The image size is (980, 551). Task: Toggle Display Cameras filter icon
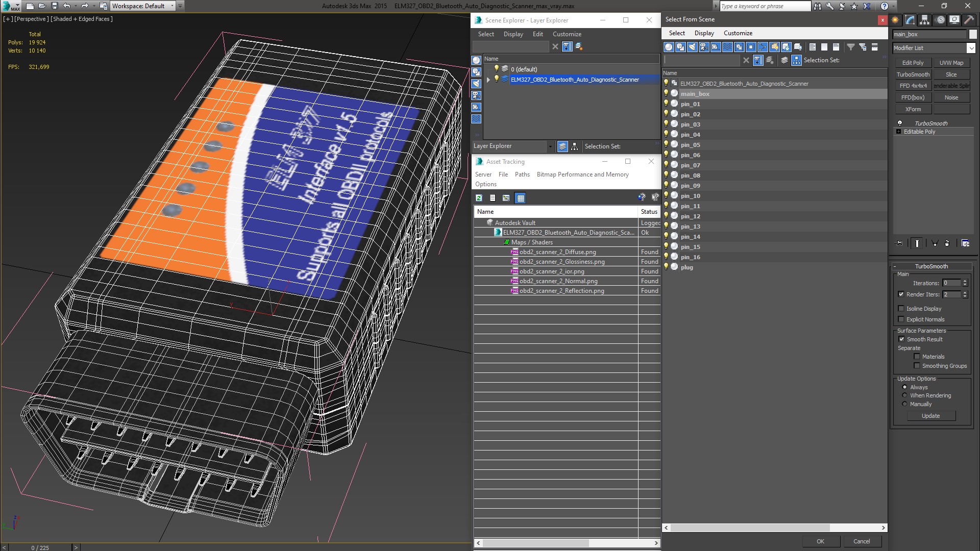(704, 47)
